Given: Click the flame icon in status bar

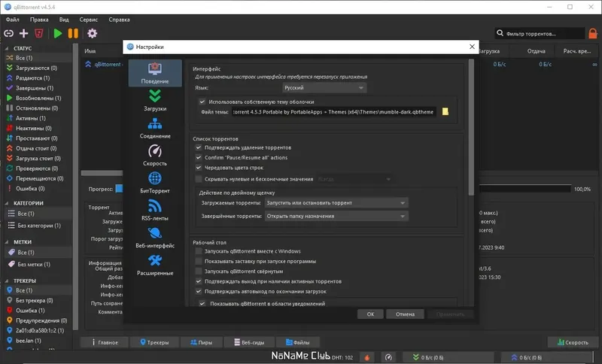Looking at the screenshot, I should [367, 357].
